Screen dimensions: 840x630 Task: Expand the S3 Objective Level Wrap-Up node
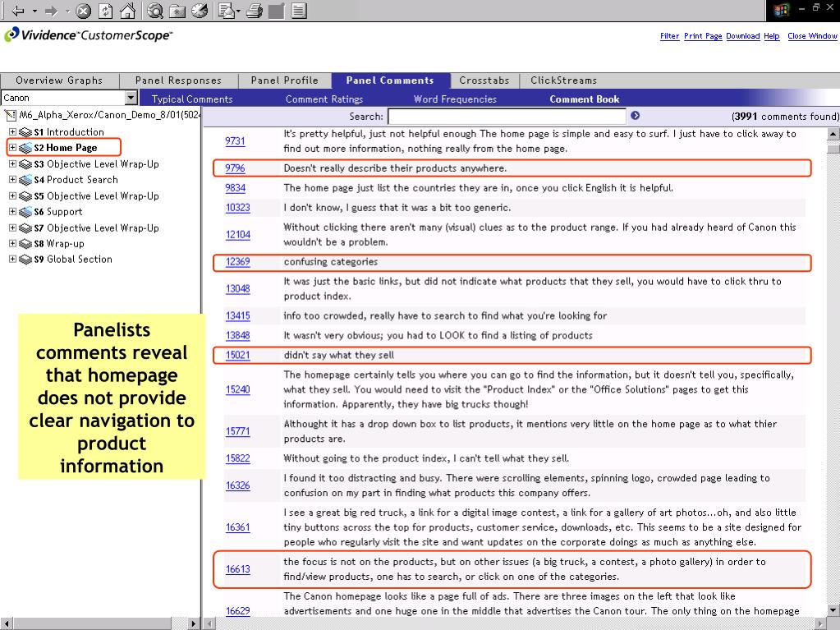point(12,163)
